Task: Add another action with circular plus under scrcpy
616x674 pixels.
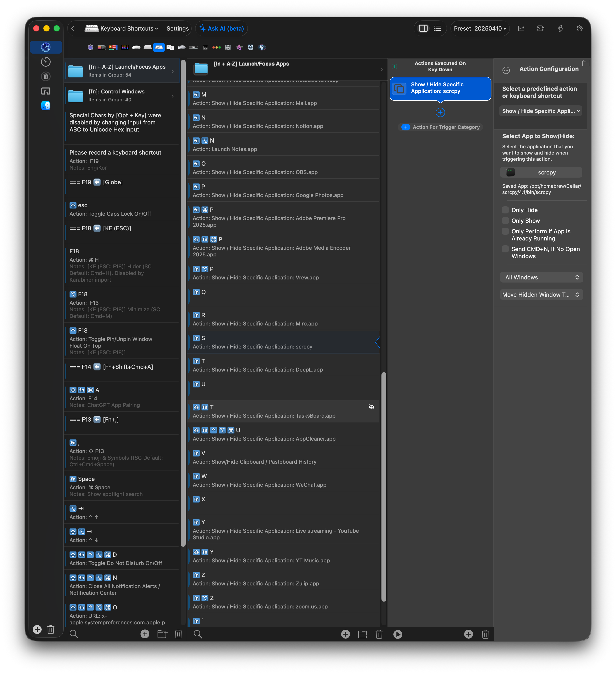Action: pyautogui.click(x=440, y=112)
